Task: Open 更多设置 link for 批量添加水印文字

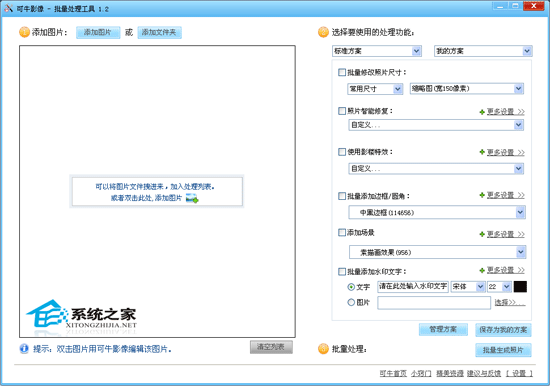Action: click(x=505, y=270)
